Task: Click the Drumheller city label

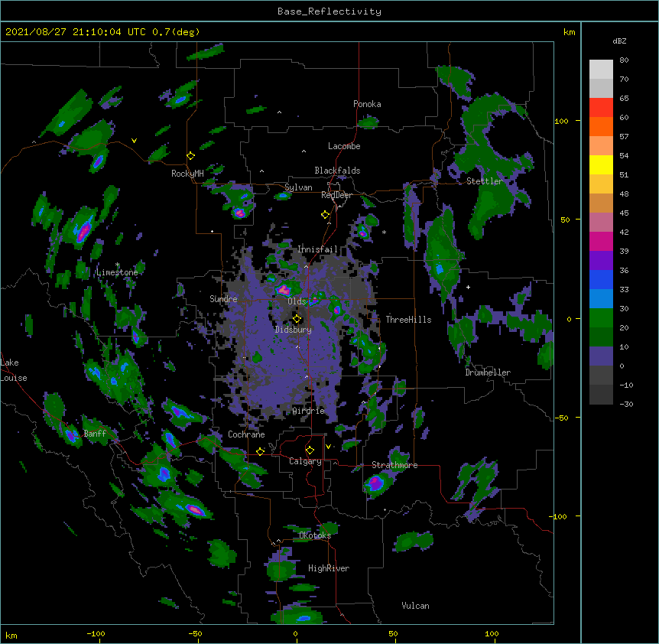Action: pyautogui.click(x=488, y=372)
